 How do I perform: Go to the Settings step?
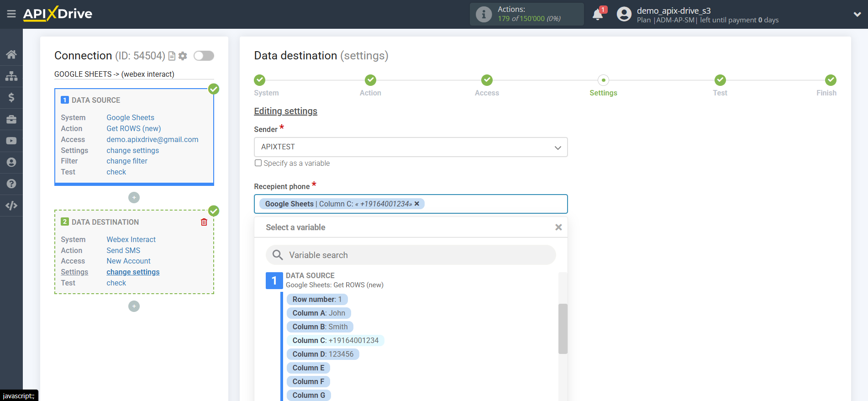coord(604,80)
